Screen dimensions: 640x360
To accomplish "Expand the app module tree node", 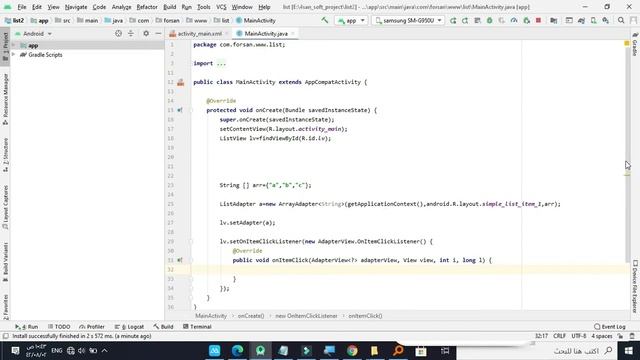I will click(x=14, y=45).
